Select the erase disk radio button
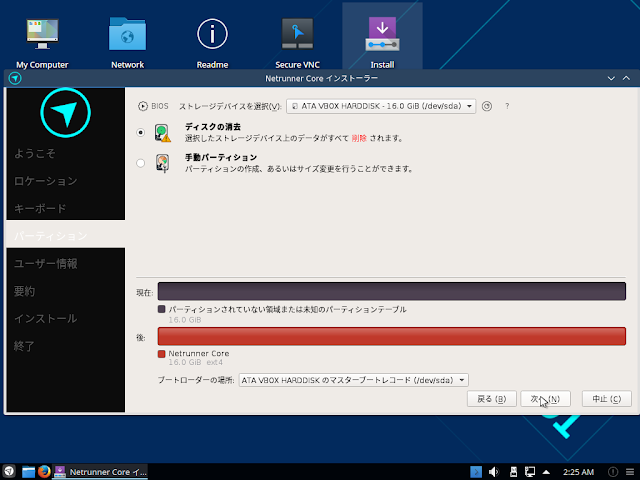 pos(140,132)
